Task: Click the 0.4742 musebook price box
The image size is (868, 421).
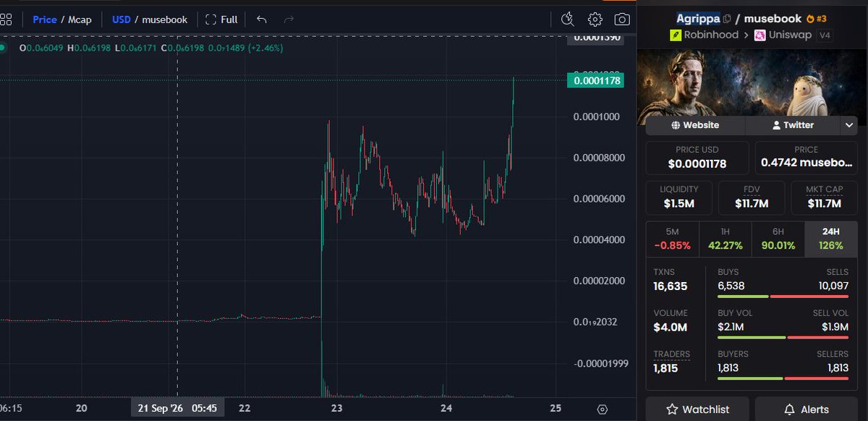Action: (806, 157)
